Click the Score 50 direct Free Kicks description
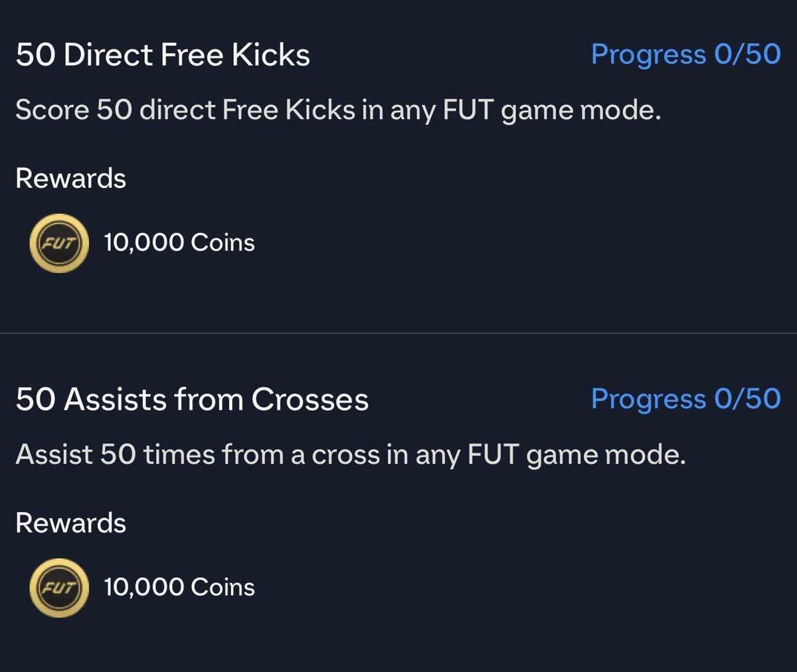The height and width of the screenshot is (672, 797). [x=338, y=110]
